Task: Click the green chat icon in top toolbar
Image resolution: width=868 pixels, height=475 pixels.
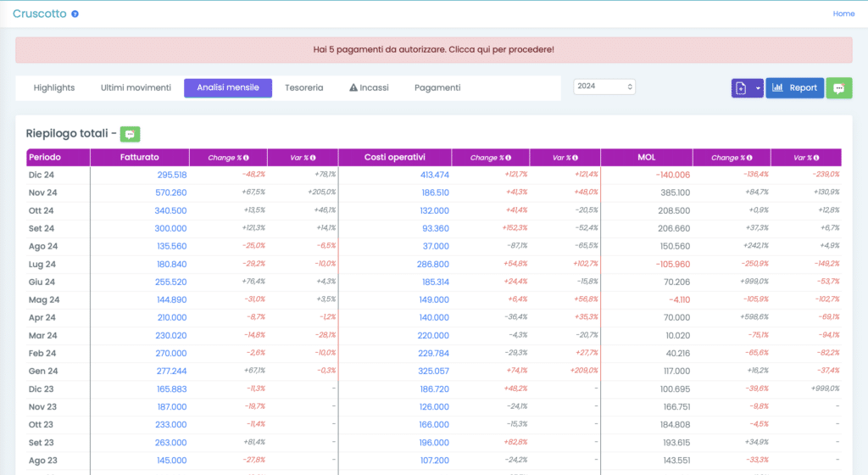Action: (x=839, y=88)
